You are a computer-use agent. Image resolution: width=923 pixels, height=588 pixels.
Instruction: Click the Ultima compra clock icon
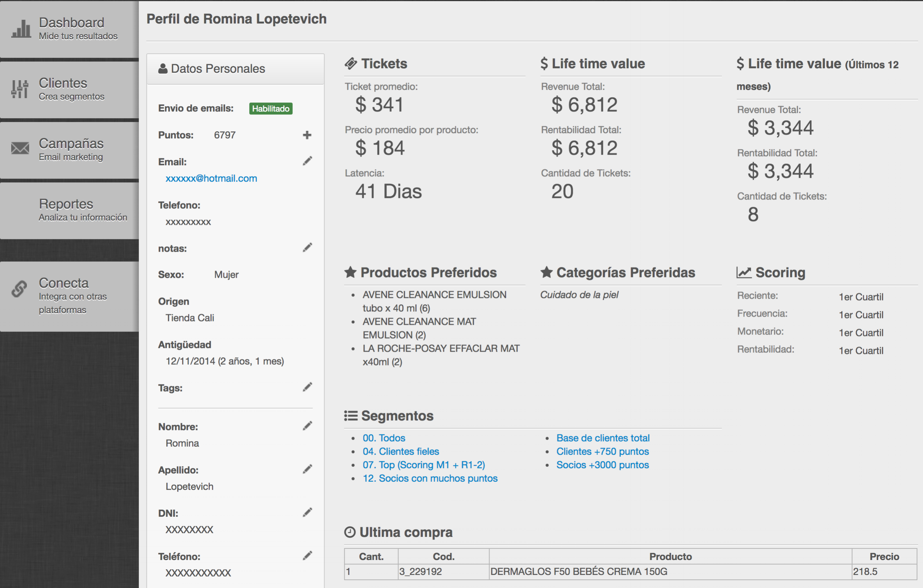coord(350,532)
